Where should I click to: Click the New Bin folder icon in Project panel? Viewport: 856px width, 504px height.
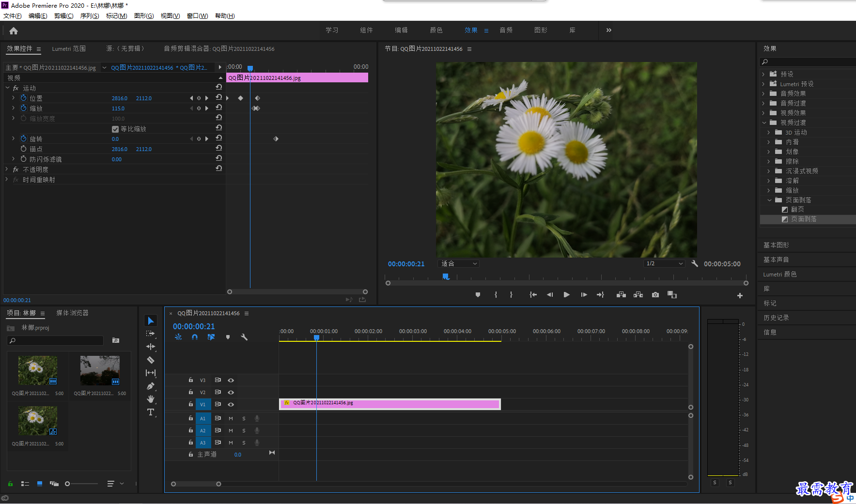[116, 340]
